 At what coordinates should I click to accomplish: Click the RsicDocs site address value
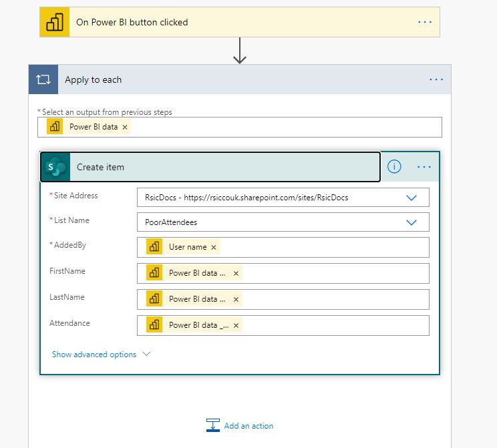point(246,198)
